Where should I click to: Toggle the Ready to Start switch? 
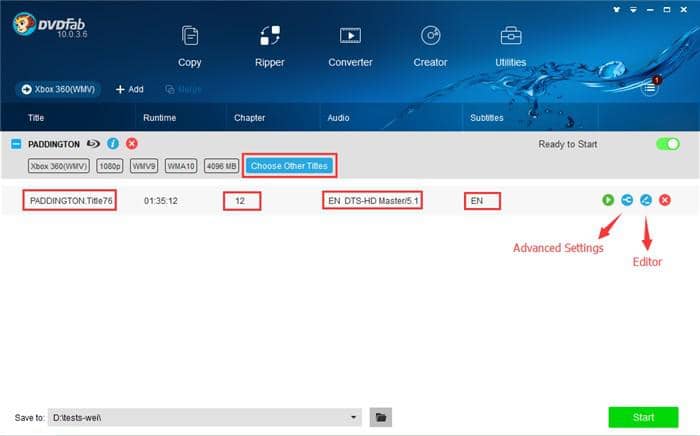668,144
